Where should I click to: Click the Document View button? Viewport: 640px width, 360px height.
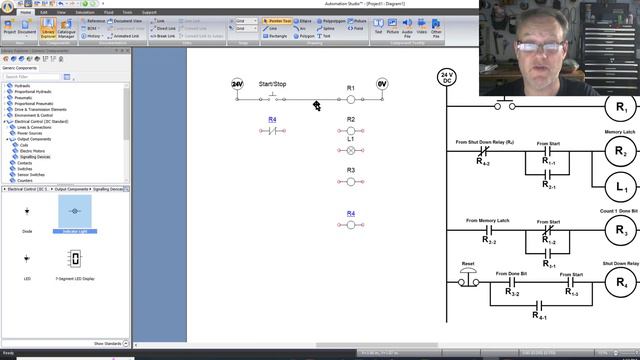[x=124, y=21]
